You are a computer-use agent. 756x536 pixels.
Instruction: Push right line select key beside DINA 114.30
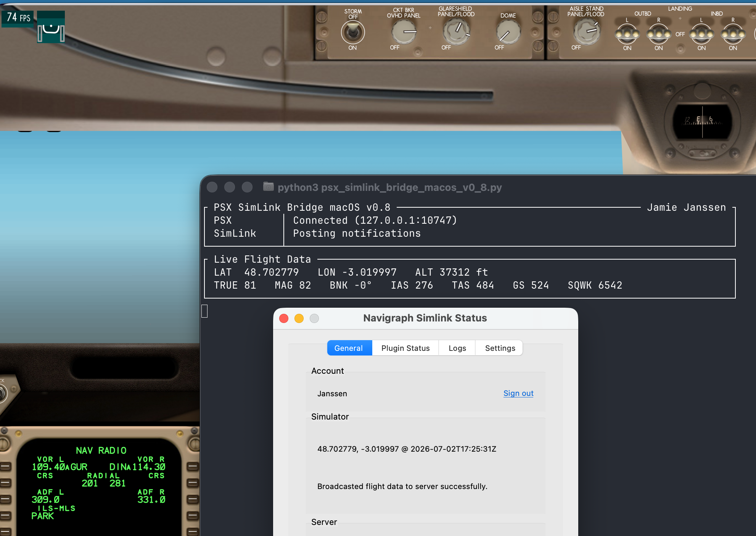click(193, 467)
